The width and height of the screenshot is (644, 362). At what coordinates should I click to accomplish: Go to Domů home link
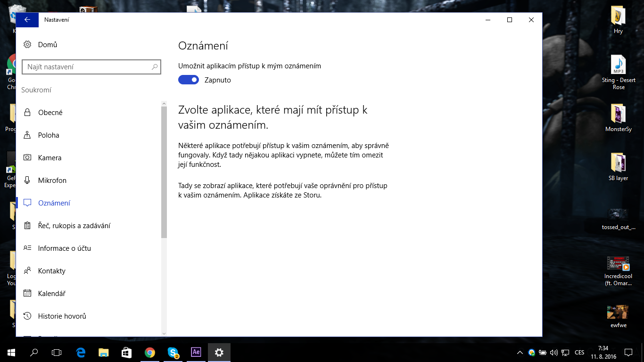(48, 45)
